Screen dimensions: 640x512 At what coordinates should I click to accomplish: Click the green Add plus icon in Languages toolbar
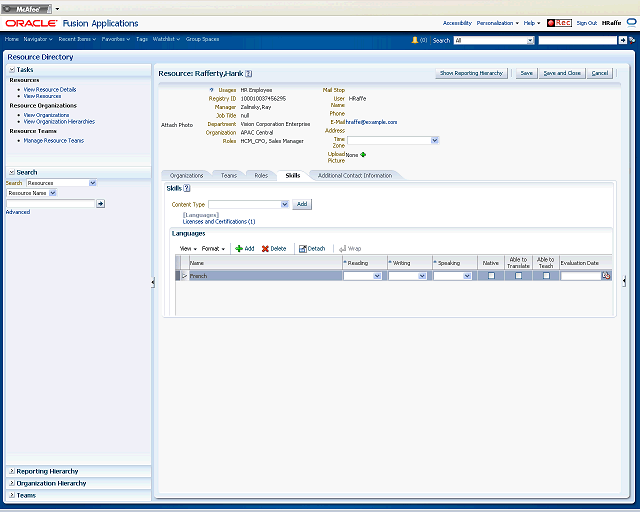pos(239,249)
